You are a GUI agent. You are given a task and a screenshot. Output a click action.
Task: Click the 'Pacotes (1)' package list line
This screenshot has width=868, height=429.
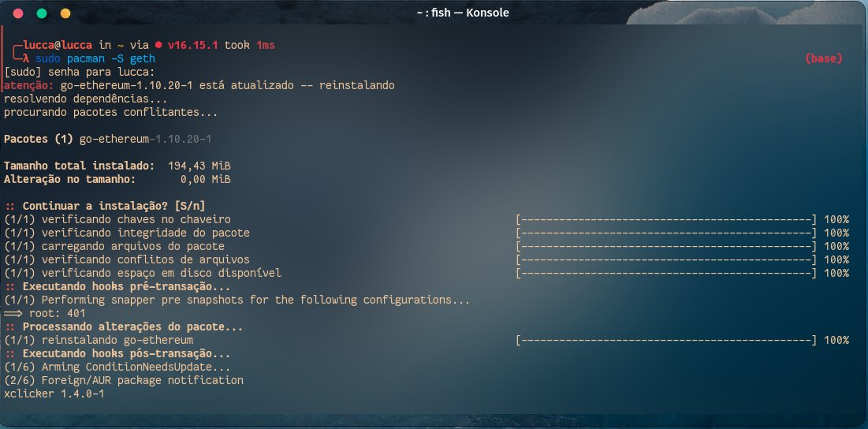click(108, 139)
